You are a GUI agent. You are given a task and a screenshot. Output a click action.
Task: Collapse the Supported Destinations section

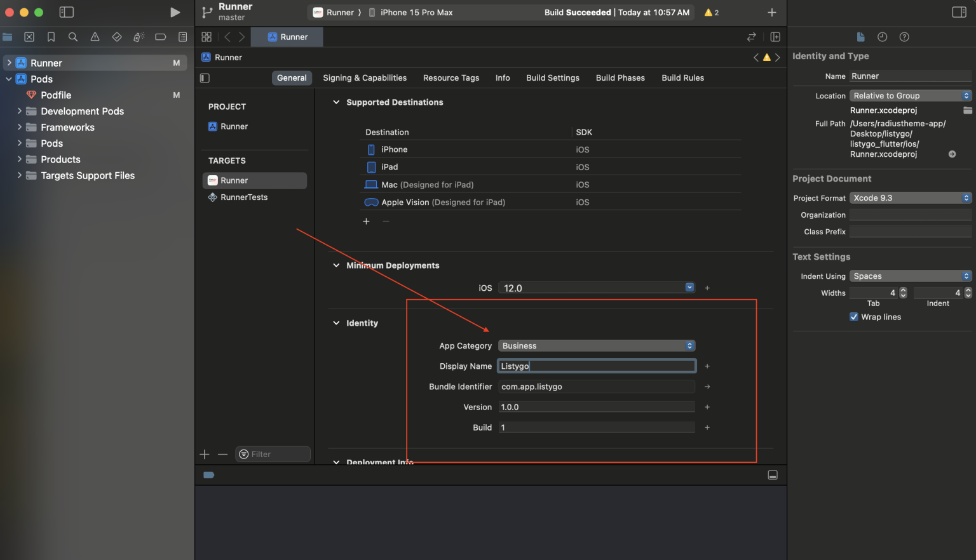click(x=336, y=102)
